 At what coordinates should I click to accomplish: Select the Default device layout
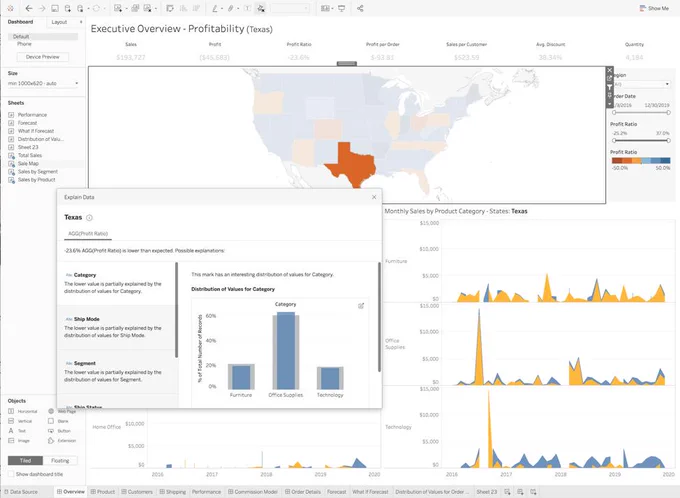(x=43, y=36)
